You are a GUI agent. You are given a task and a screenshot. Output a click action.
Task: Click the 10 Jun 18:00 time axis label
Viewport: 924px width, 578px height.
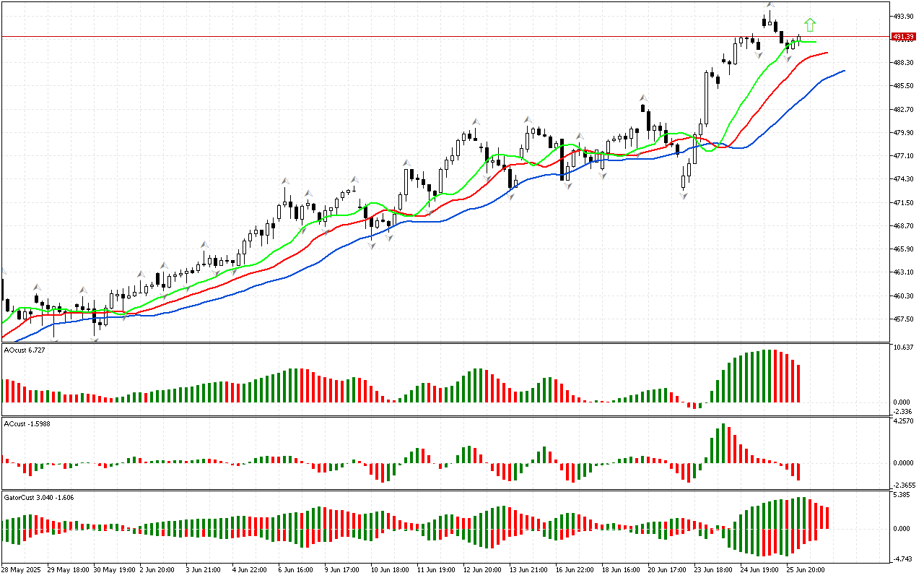[389, 569]
